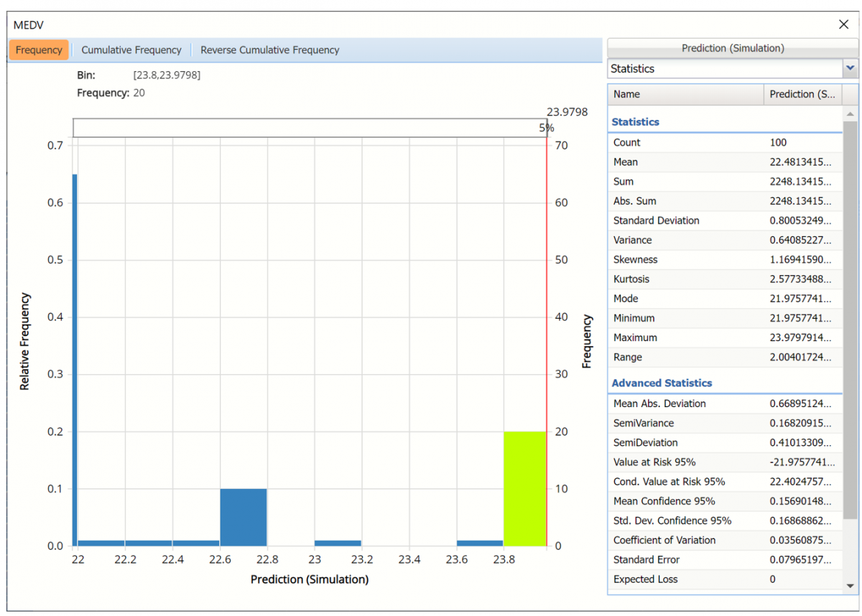This screenshot has height=616, width=862.
Task: Close the MEDV dialog window
Action: tap(843, 25)
